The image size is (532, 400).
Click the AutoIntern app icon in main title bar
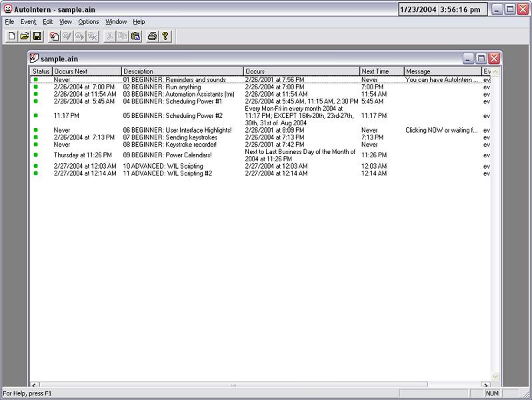8,9
